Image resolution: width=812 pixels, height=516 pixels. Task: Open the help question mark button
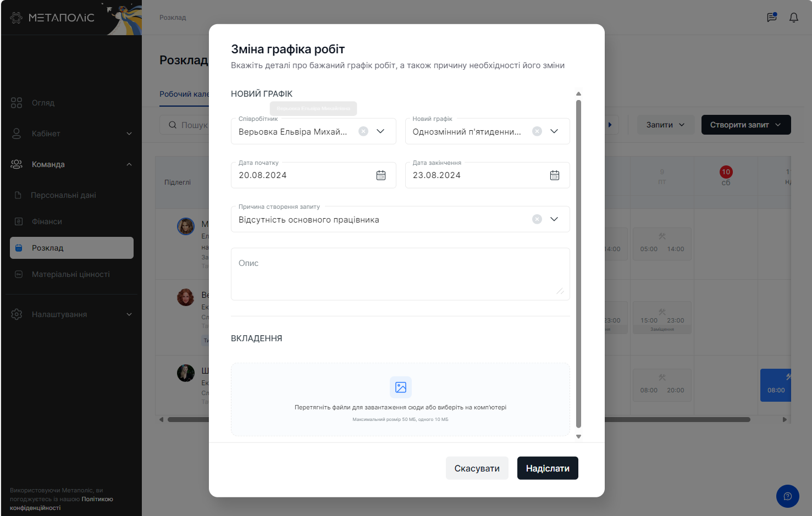point(788,496)
